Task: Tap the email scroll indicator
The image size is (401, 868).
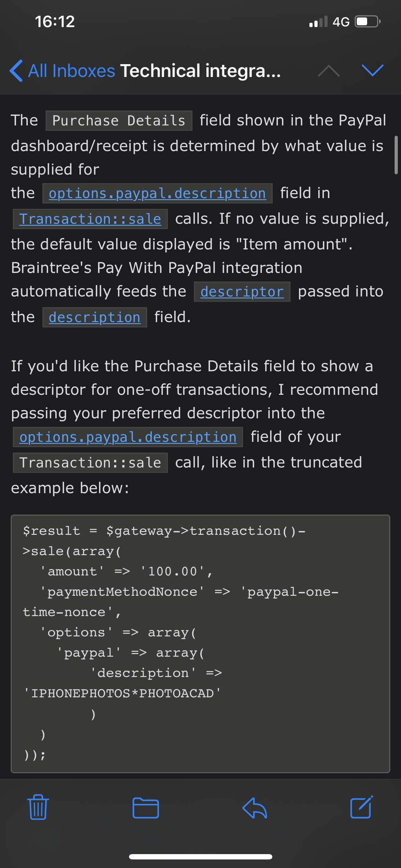Action: pyautogui.click(x=396, y=155)
